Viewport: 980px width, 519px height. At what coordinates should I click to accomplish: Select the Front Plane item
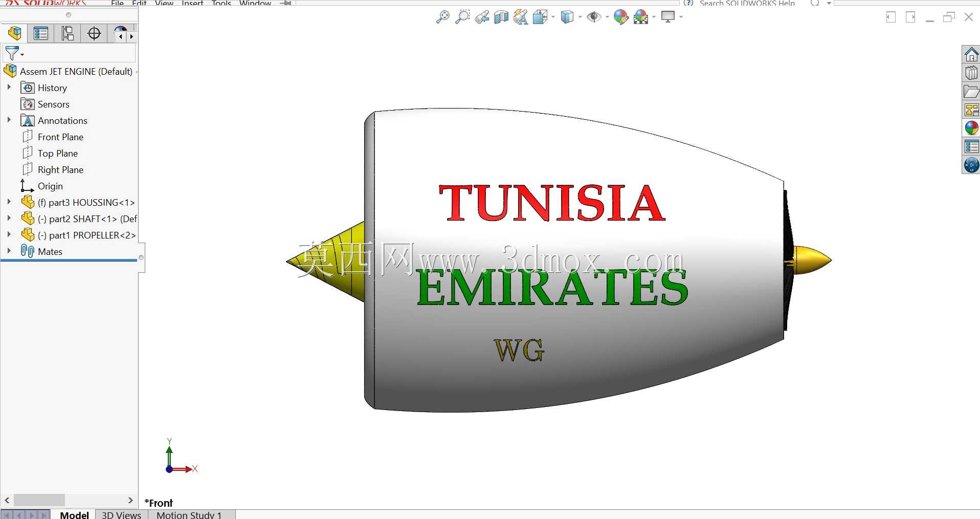(53, 137)
